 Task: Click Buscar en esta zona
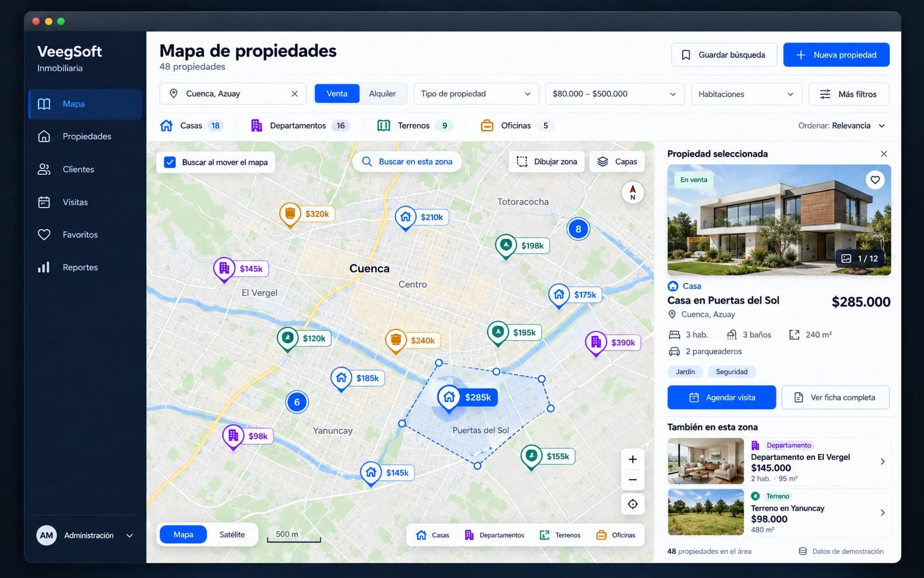[x=407, y=161]
